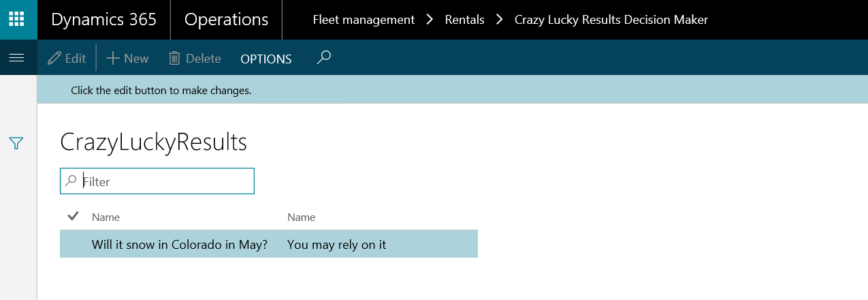Toggle the select-all checkmark in grid header
This screenshot has width=868, height=300.
pos(74,217)
